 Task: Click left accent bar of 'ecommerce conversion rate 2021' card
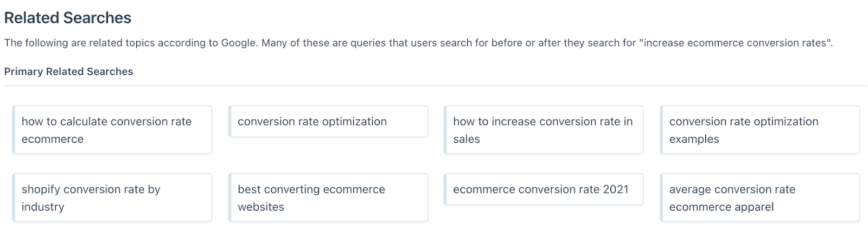click(x=445, y=189)
